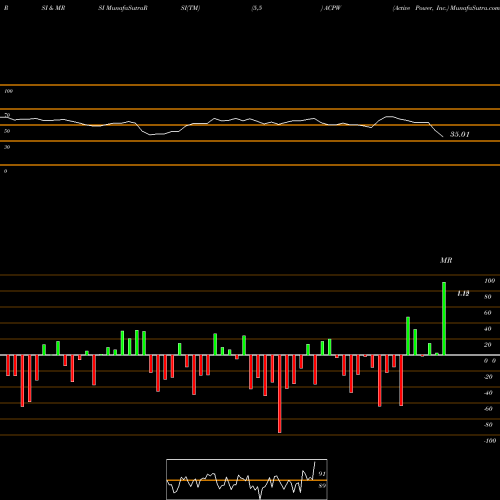500x500 pixels.
Task: Click the MR axis label 40
Action: click(488, 329)
